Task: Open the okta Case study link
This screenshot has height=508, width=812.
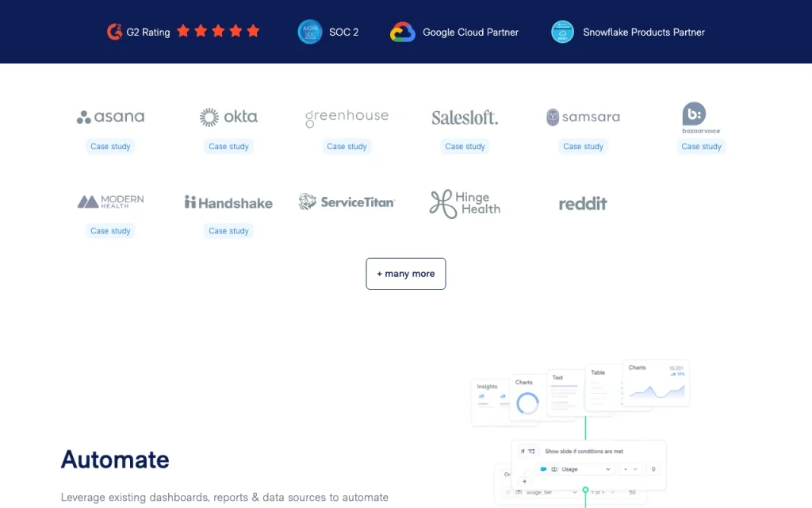Action: [228, 147]
